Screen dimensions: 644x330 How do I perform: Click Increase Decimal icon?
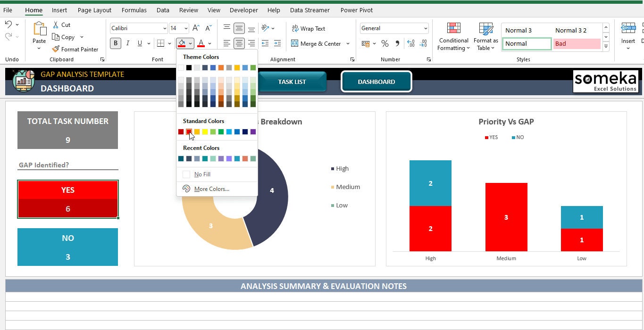[x=410, y=43]
